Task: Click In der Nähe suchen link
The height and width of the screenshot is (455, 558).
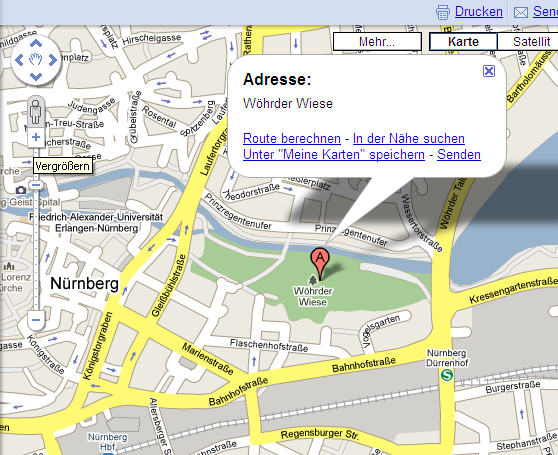Action: (409, 138)
